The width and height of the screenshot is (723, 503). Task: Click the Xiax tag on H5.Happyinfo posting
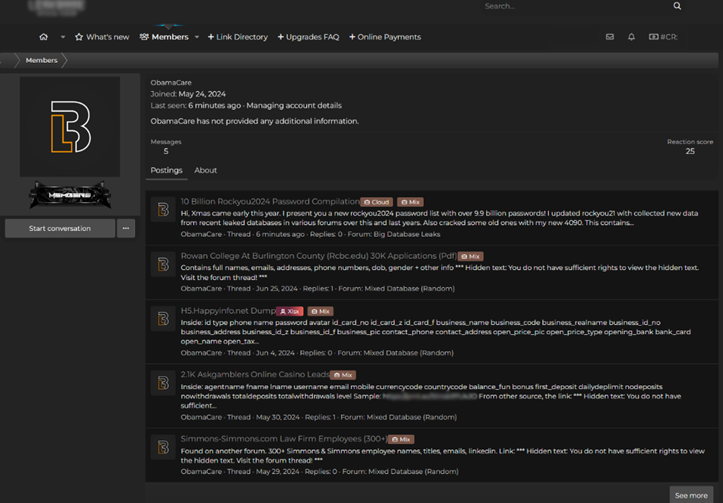pyautogui.click(x=290, y=312)
